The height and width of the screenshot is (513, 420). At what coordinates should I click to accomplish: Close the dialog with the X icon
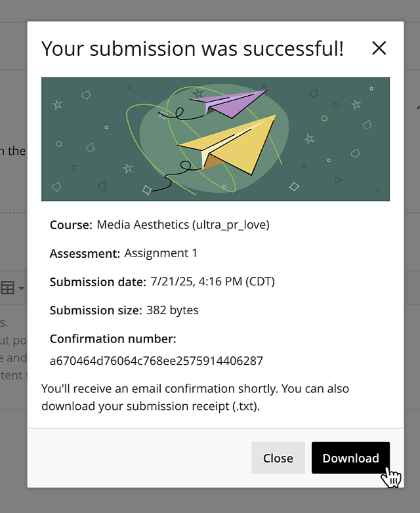click(x=379, y=48)
